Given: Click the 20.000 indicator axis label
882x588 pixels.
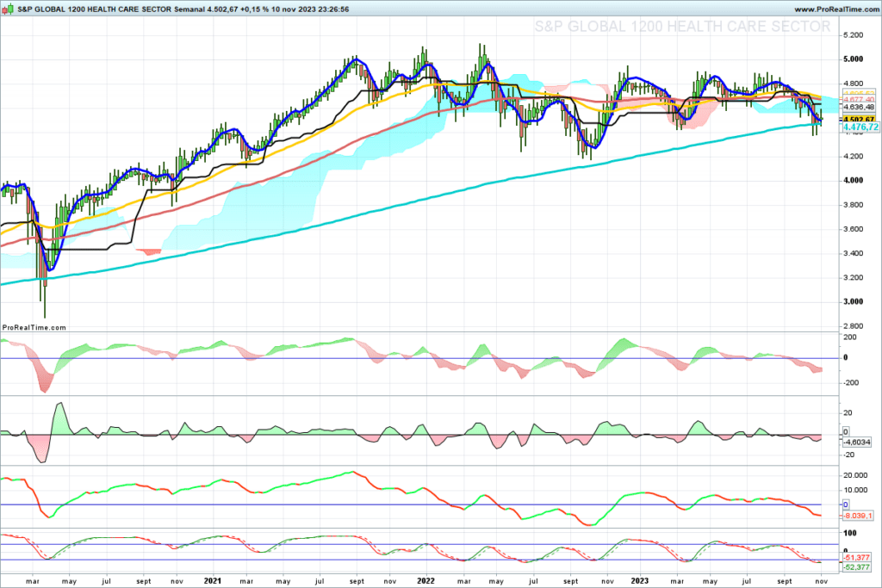Looking at the screenshot, I should [855, 475].
